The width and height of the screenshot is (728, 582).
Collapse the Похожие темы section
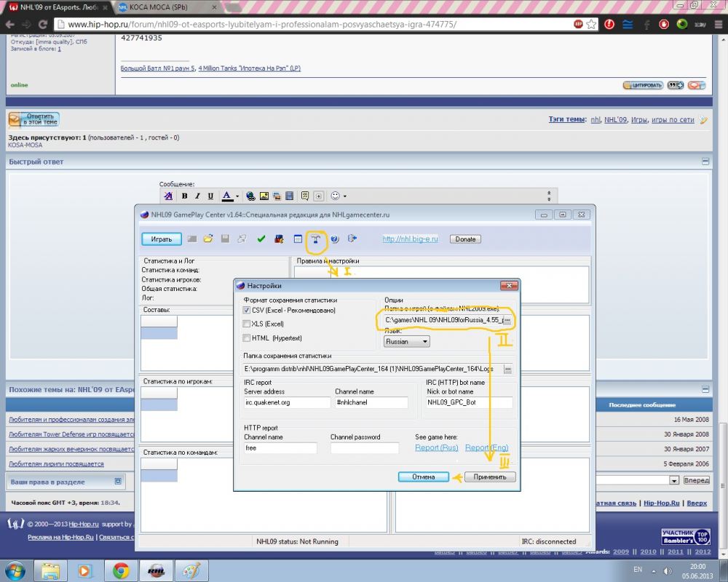705,389
